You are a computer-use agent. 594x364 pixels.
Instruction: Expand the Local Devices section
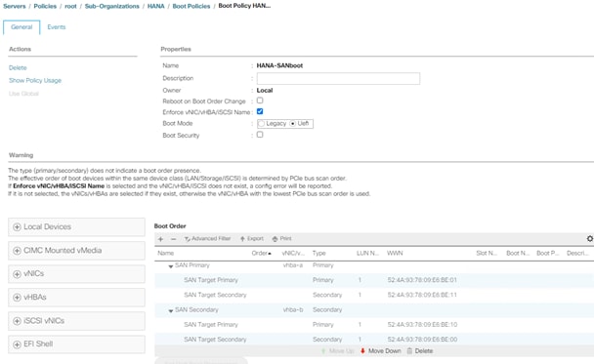coord(76,226)
